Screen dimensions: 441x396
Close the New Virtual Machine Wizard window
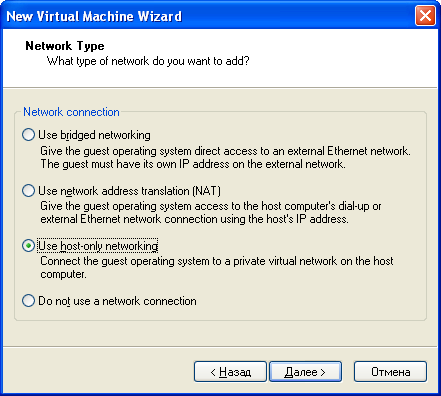click(x=425, y=15)
